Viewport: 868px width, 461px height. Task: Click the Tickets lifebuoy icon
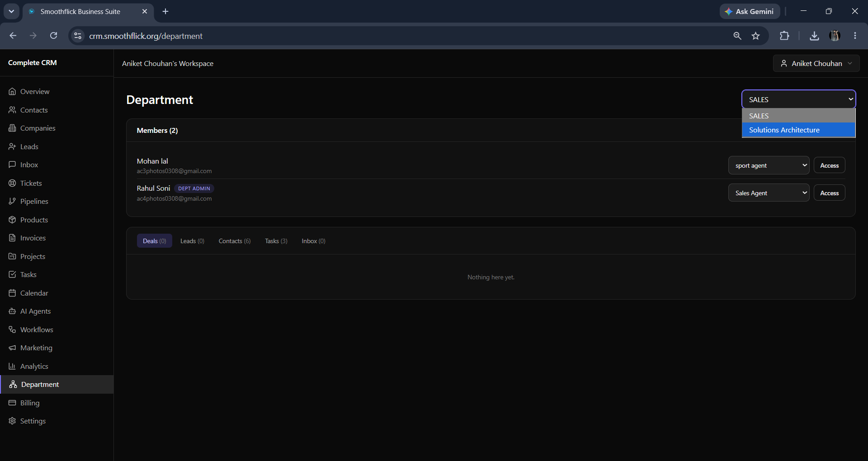[x=12, y=183]
